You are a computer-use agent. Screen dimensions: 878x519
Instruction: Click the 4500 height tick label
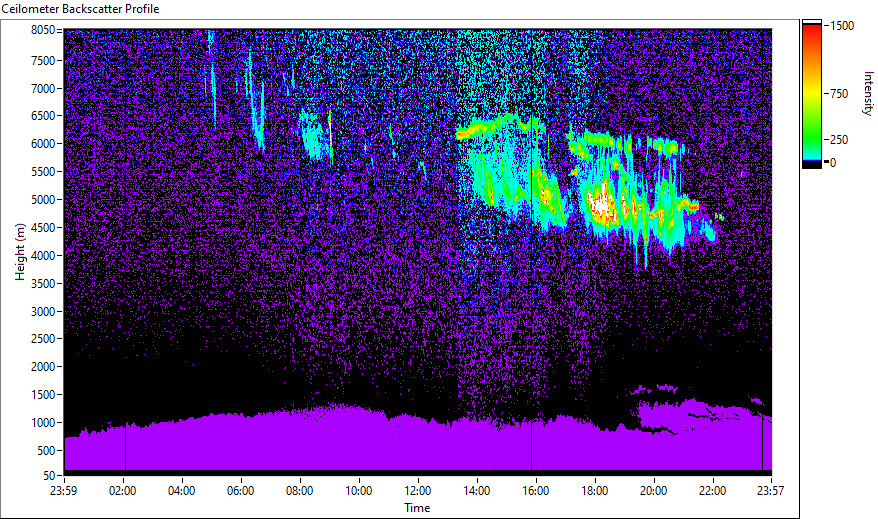pyautogui.click(x=43, y=228)
